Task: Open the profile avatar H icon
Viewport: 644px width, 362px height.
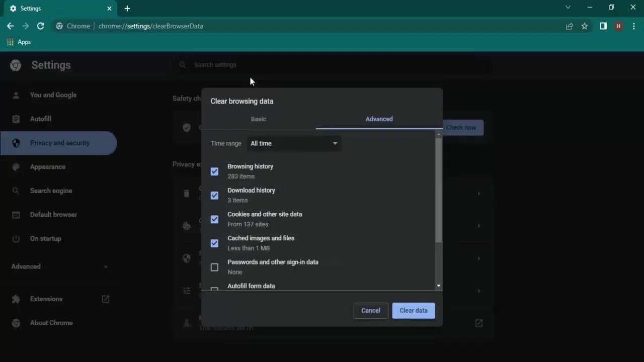Action: pos(618,26)
